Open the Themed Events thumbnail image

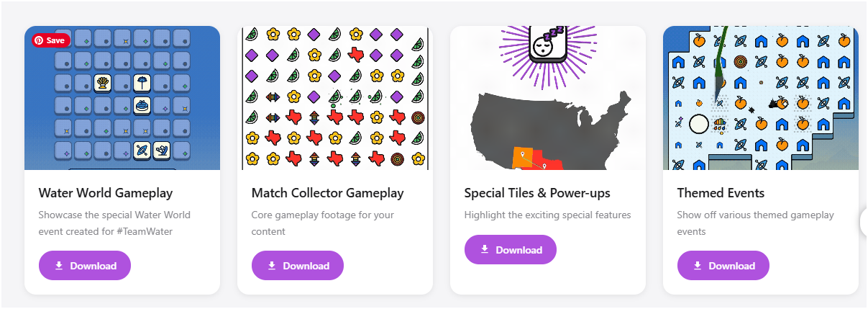[761, 98]
